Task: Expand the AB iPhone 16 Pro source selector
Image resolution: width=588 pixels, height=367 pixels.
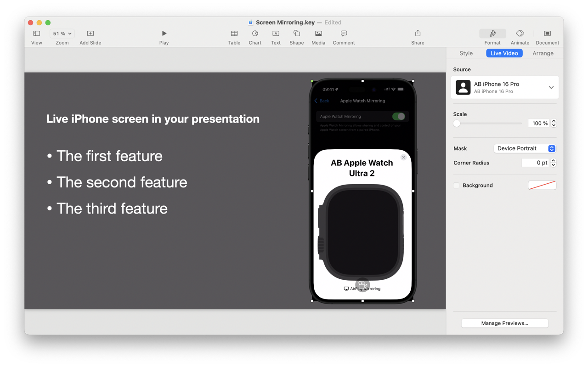Action: [x=551, y=87]
